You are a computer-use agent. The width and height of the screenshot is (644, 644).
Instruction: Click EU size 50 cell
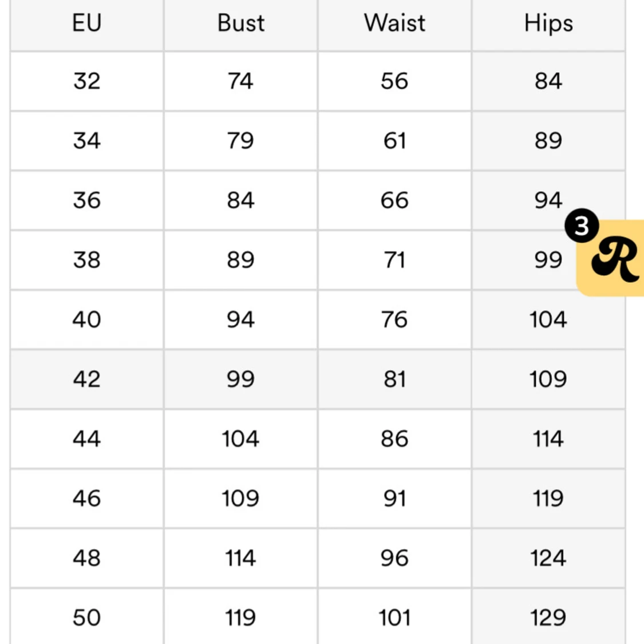pos(86,617)
